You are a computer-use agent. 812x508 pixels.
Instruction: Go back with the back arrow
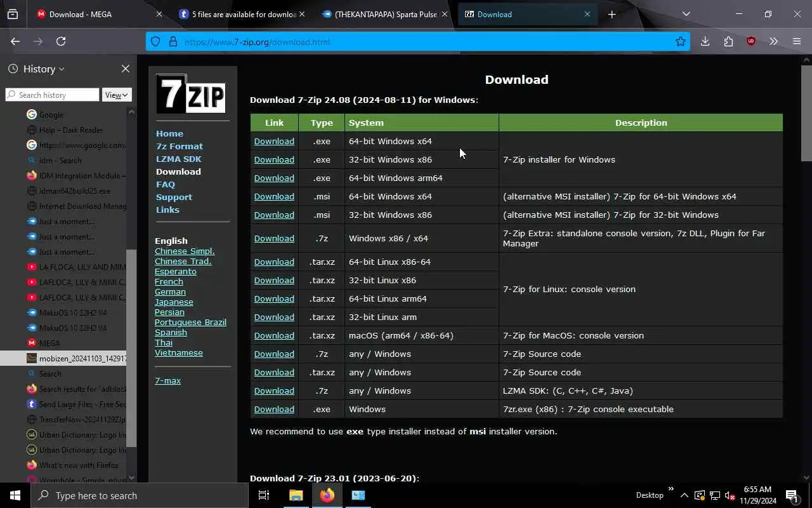15,41
